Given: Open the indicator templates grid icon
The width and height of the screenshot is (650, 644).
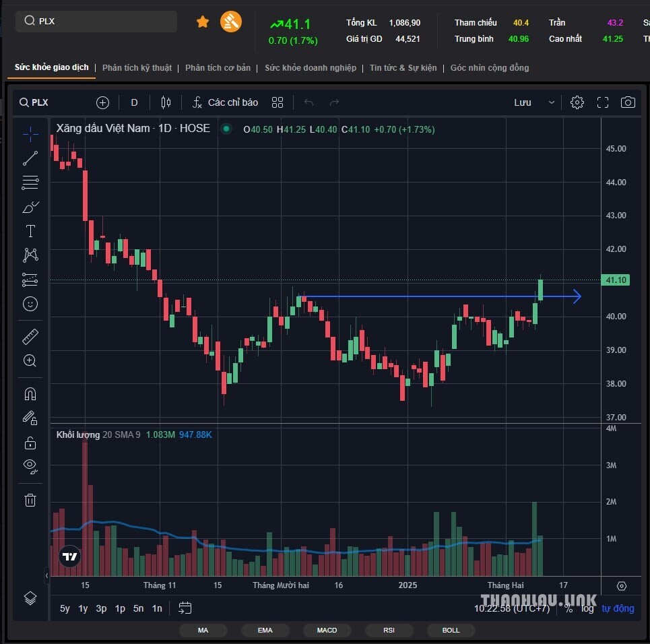Looking at the screenshot, I should [278, 102].
